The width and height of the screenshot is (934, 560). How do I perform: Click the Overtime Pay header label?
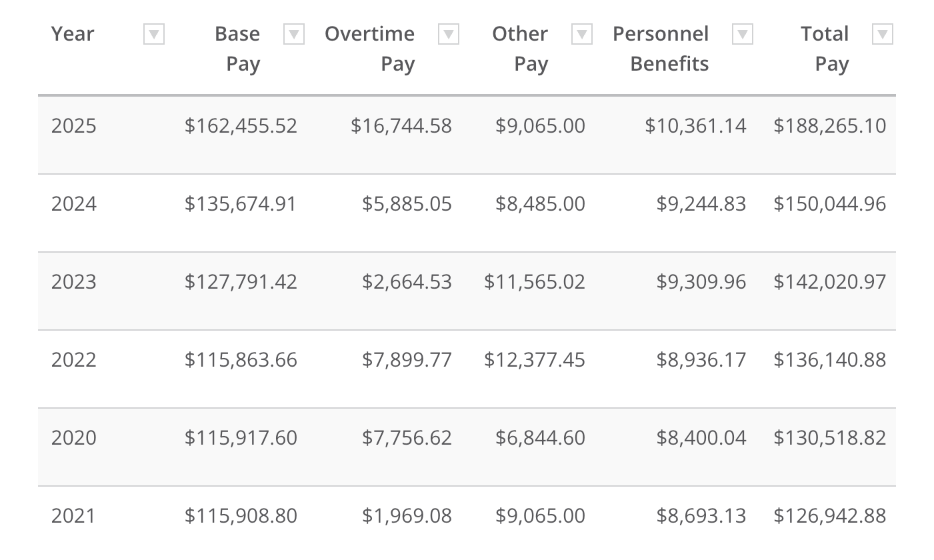[370, 49]
